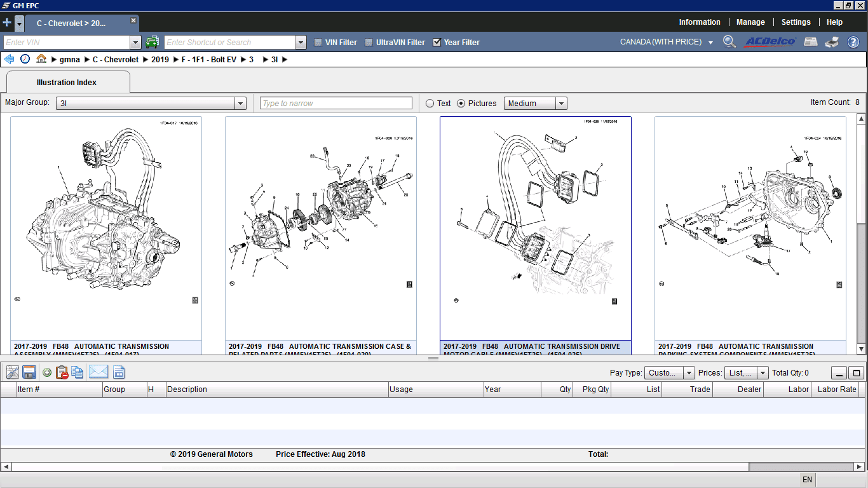868x488 pixels.
Task: Select the Illustration Index tab
Action: (67, 83)
